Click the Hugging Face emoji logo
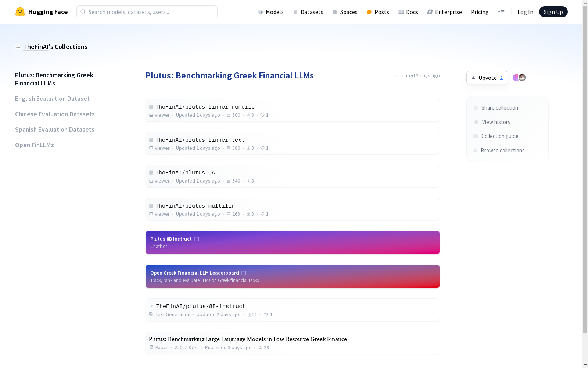Screen dimensions: 588x368 [x=20, y=12]
